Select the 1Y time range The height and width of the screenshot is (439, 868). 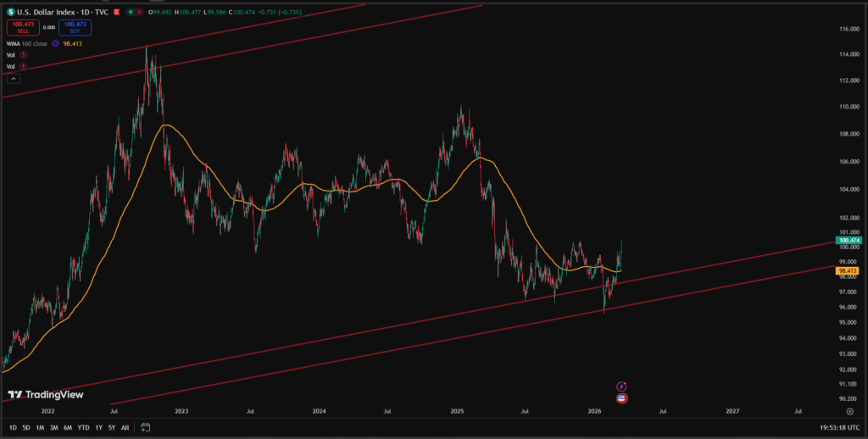click(x=98, y=427)
